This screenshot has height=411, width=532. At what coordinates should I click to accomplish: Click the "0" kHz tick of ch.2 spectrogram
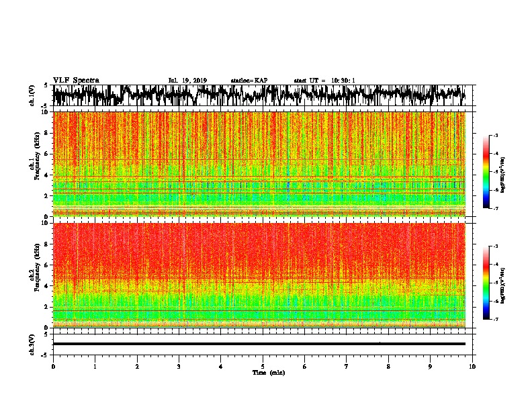(46, 328)
